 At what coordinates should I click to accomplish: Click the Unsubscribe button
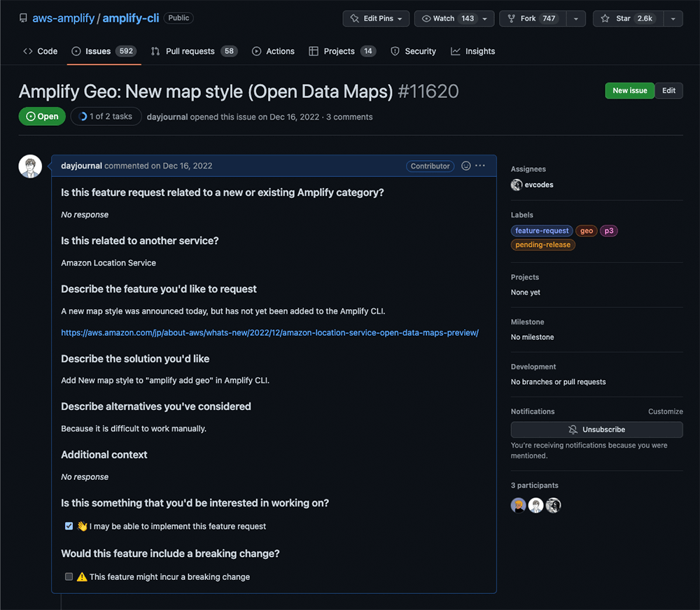click(x=596, y=430)
